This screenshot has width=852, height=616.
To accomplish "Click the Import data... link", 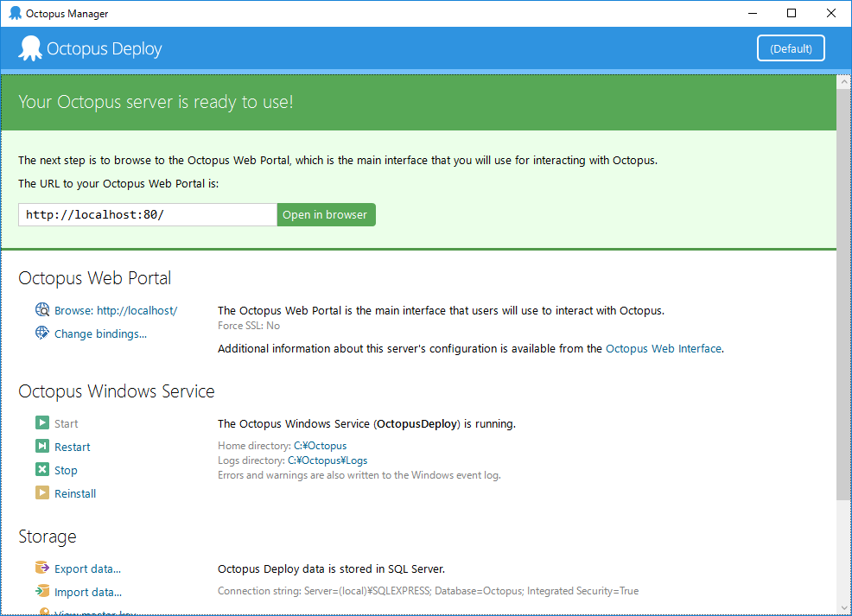I will pyautogui.click(x=88, y=592).
